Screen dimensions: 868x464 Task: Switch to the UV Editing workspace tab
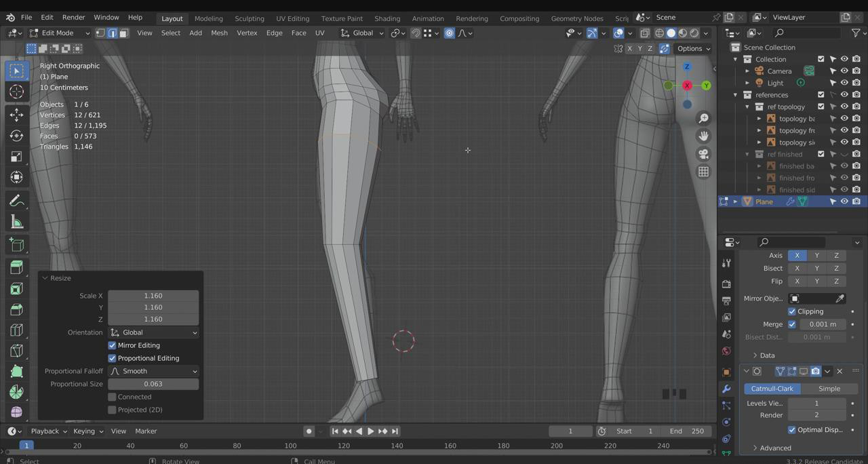click(292, 18)
